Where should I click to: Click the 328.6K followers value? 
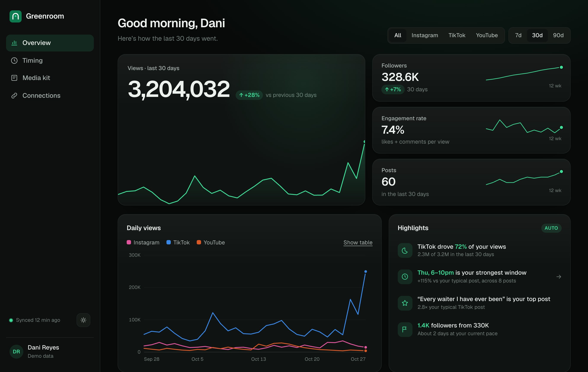(x=400, y=77)
